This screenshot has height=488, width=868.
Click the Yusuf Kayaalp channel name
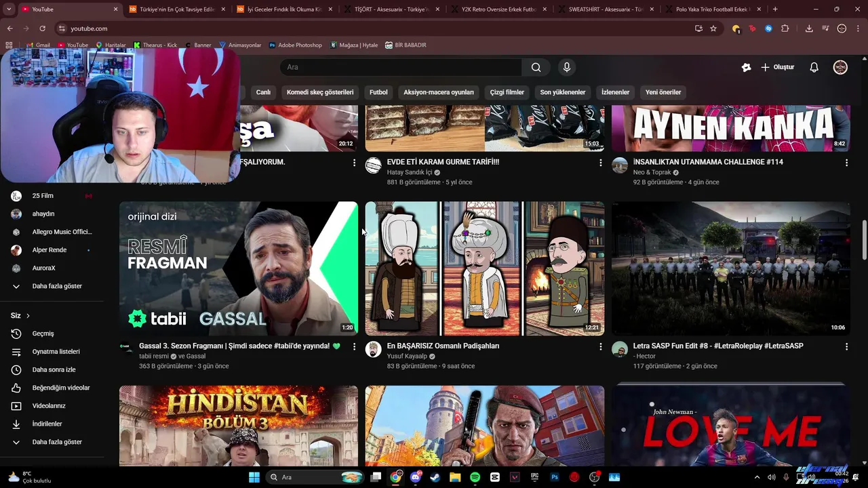pyautogui.click(x=407, y=357)
